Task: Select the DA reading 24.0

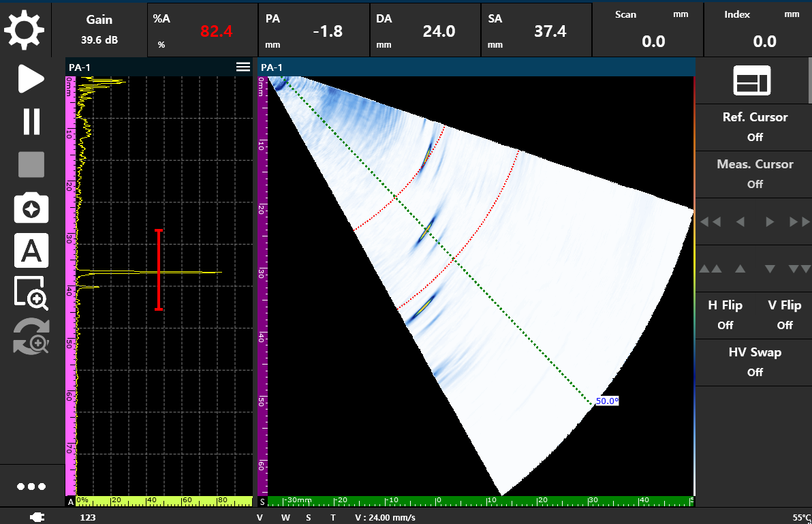Action: 425,29
